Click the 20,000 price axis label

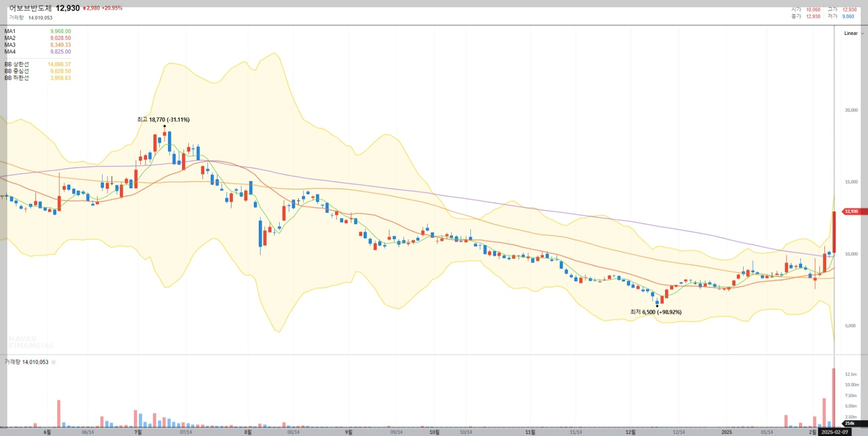tap(851, 110)
